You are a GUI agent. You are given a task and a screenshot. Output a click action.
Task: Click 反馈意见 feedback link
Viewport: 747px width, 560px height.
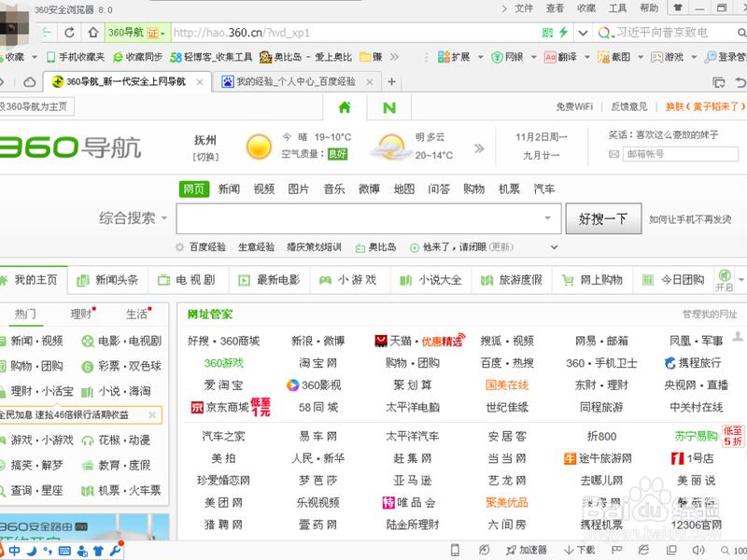[x=628, y=106]
